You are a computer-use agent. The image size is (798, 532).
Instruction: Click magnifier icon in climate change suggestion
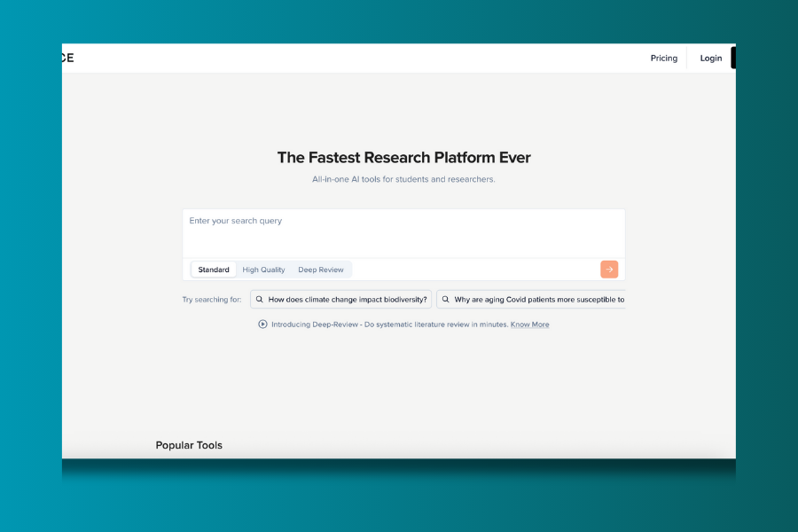[x=260, y=300]
